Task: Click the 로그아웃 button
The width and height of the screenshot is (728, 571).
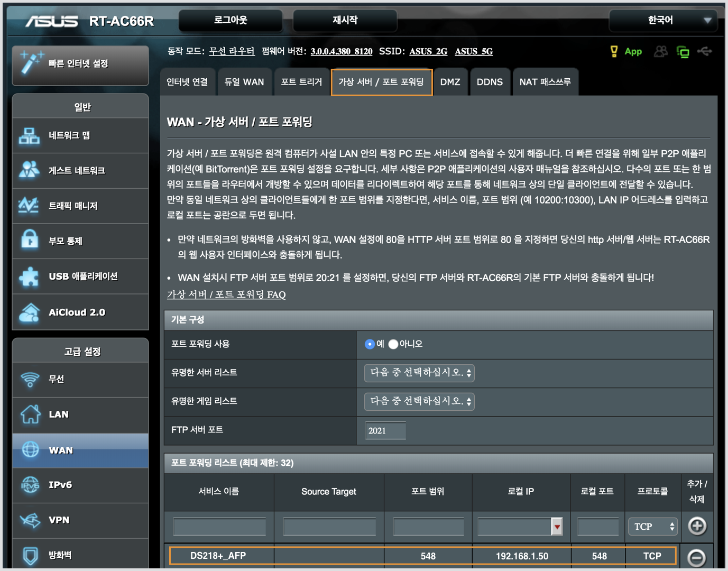Action: pos(231,20)
